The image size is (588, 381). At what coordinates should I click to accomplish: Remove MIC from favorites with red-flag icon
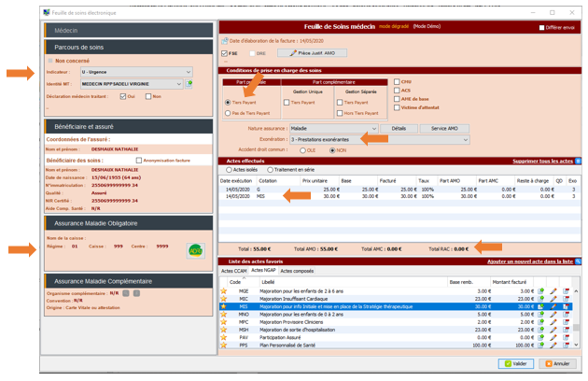566,299
